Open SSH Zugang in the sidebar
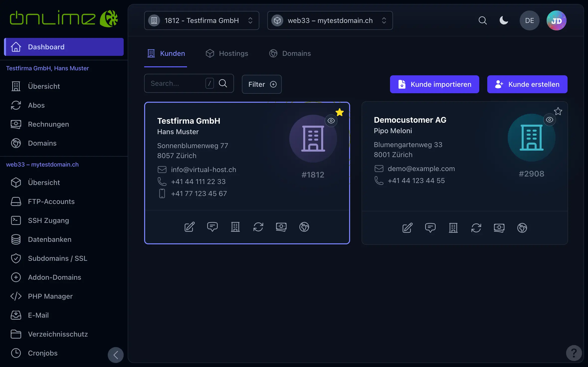588x367 pixels. (x=64, y=220)
